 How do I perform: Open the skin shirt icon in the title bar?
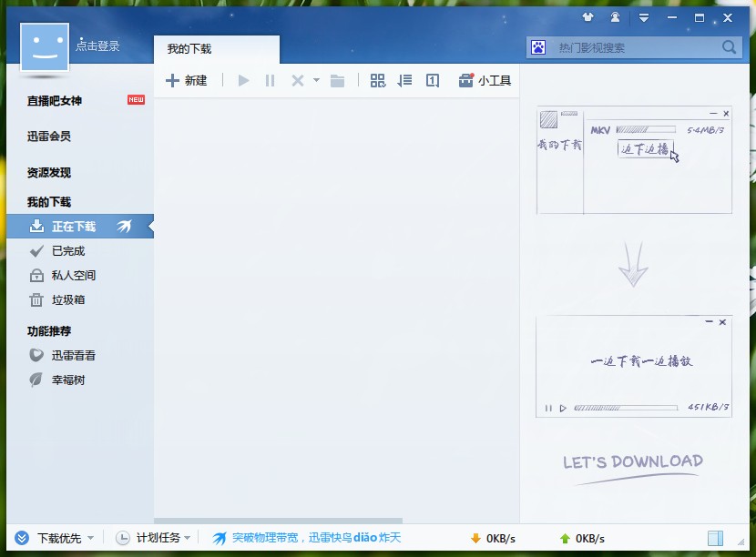pyautogui.click(x=587, y=18)
